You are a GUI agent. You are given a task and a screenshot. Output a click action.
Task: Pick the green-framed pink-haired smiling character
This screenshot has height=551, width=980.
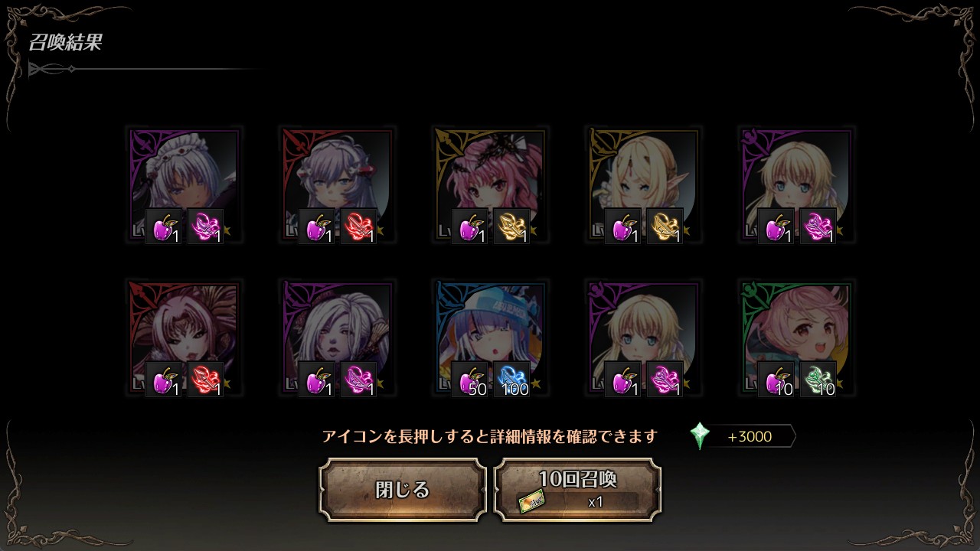(x=796, y=338)
